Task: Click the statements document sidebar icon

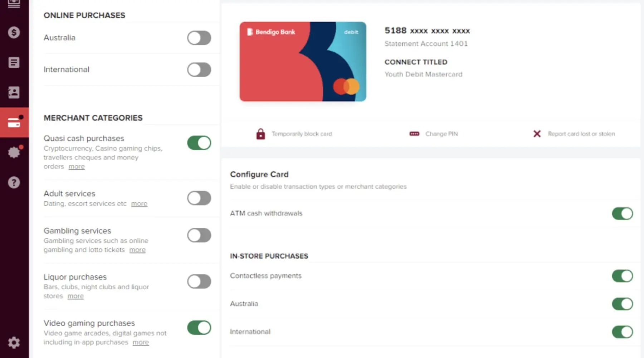Action: [x=14, y=63]
